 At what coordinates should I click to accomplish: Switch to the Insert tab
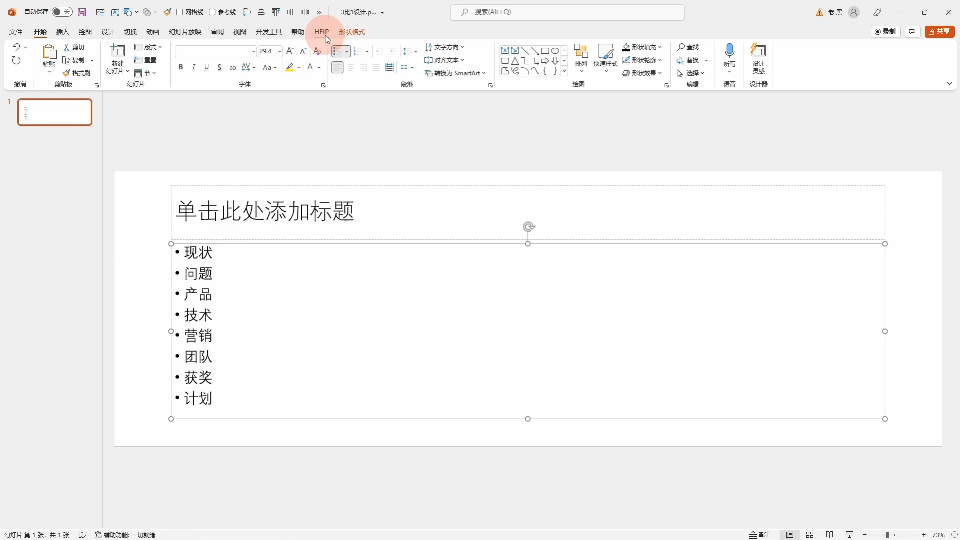pos(62,32)
